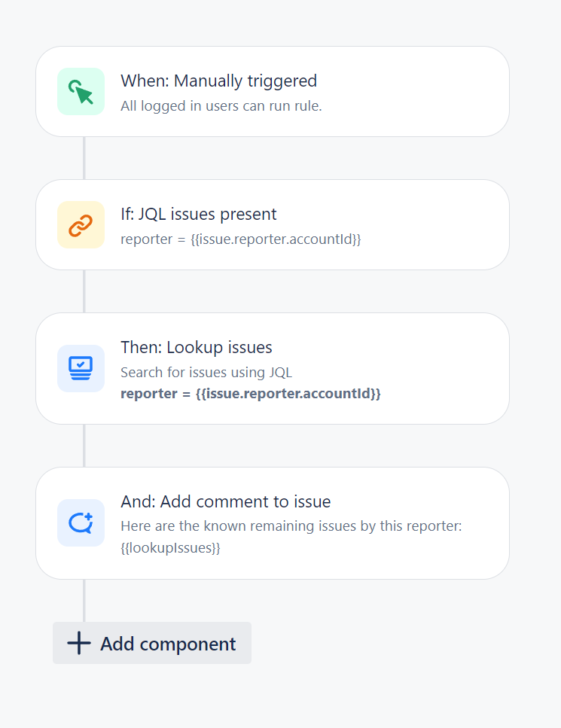This screenshot has width=561, height=728.
Task: Click the plus icon on Add component
Action: click(77, 642)
